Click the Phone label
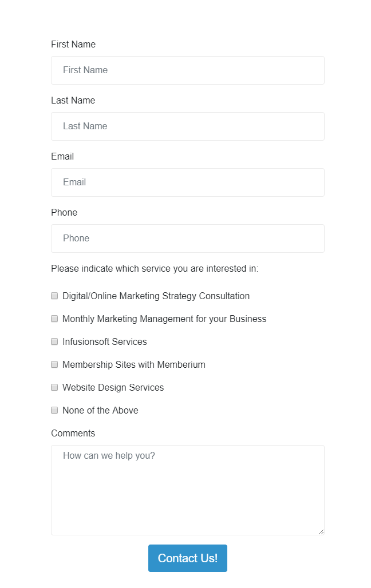Screen dimensions: 371x588 [64, 212]
